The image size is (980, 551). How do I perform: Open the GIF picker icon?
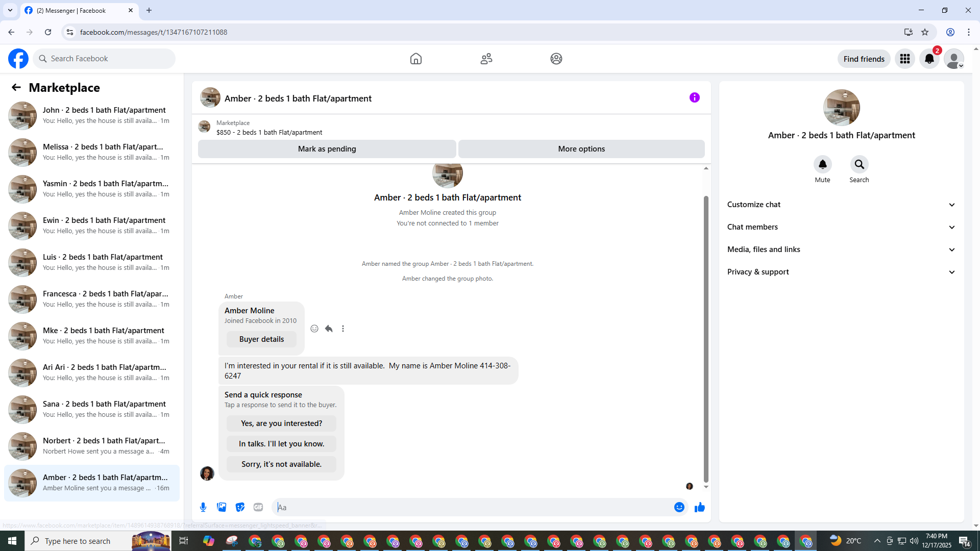[x=258, y=507]
